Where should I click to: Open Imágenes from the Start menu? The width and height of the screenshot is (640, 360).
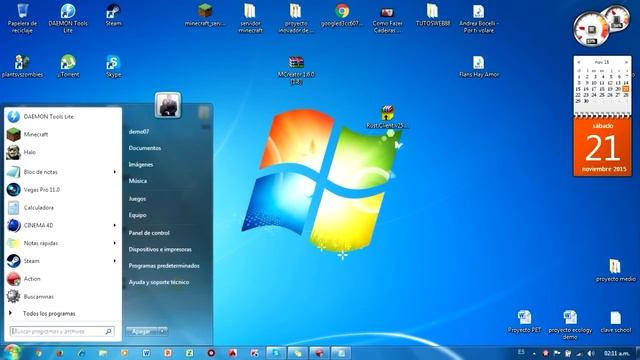141,164
